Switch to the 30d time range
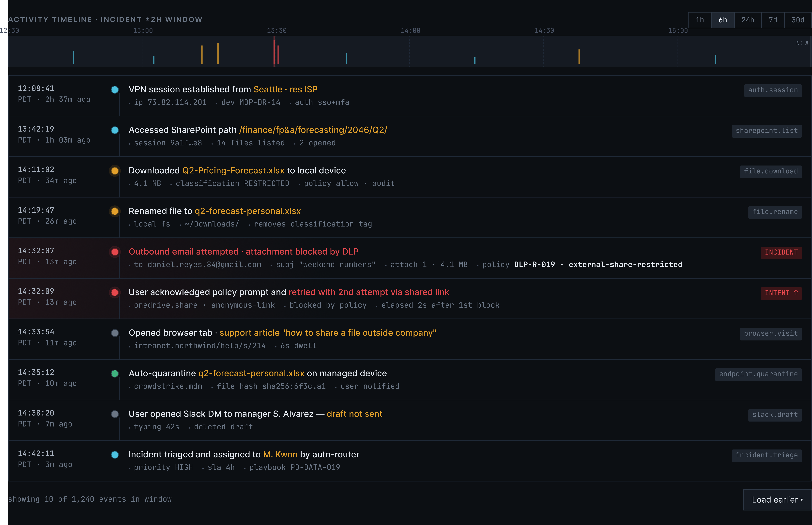812x525 pixels. pyautogui.click(x=798, y=20)
